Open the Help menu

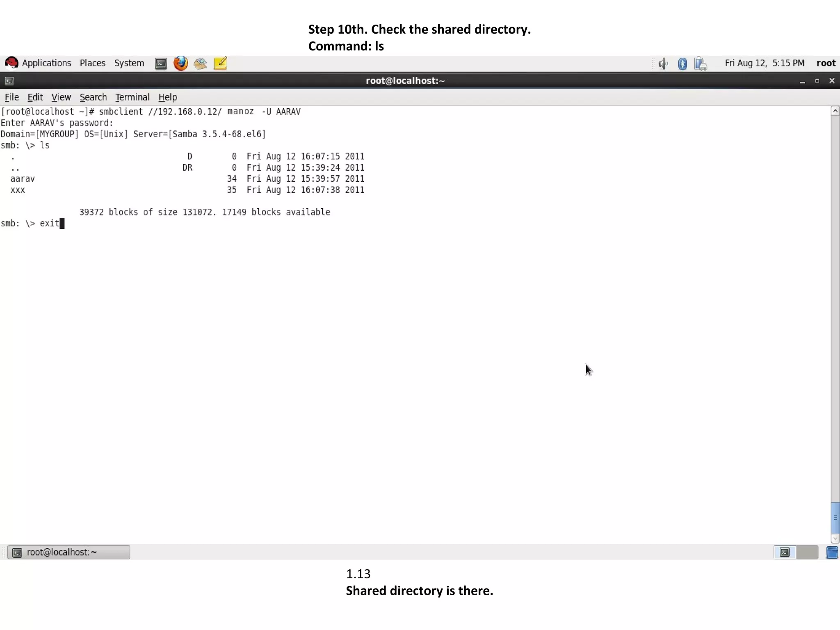pyautogui.click(x=167, y=97)
